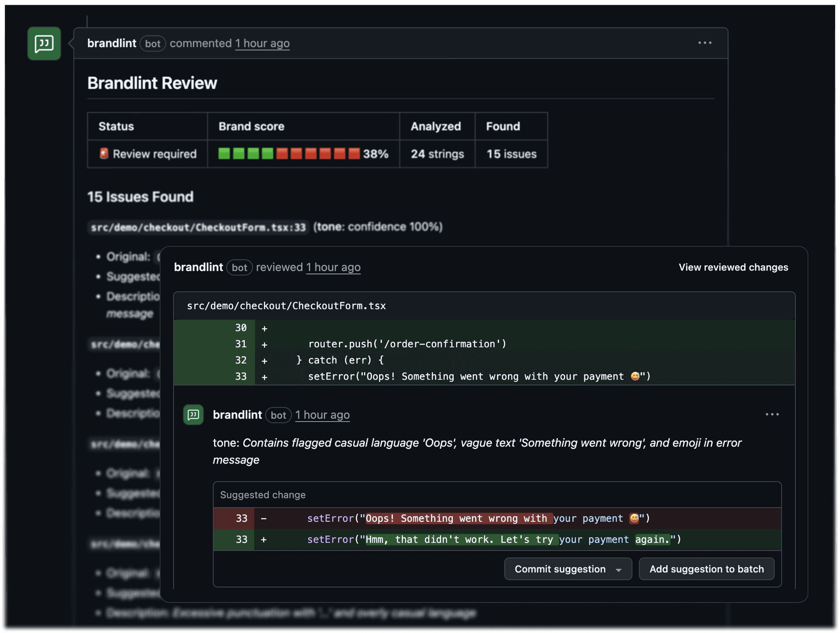Open the kebab menu on the top brandlint comment
This screenshot has height=633, width=840.
click(705, 43)
